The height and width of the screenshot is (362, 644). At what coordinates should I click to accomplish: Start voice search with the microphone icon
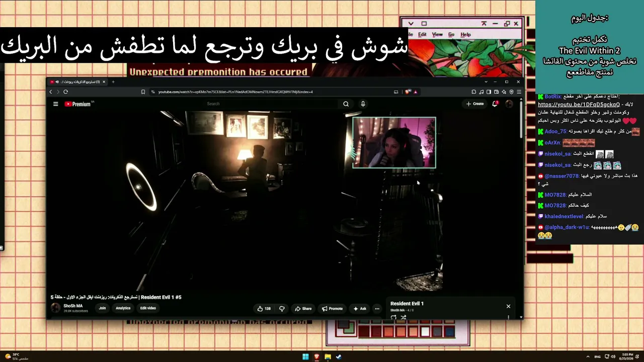pyautogui.click(x=363, y=104)
